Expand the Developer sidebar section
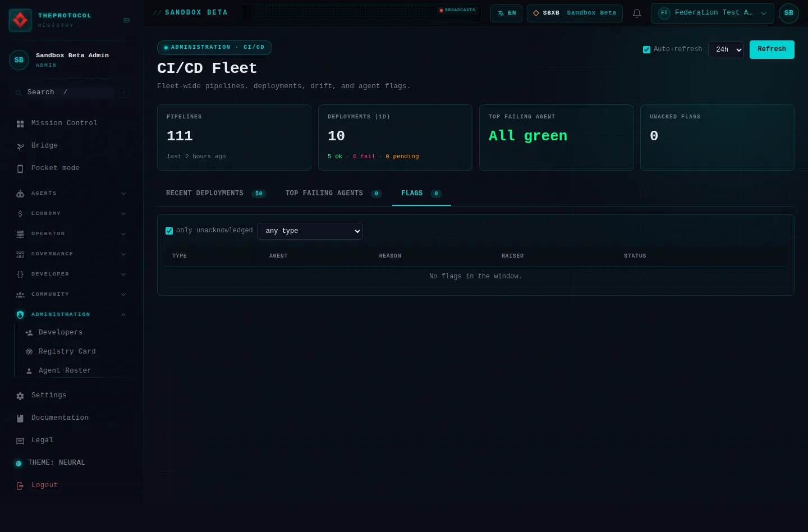 pyautogui.click(x=71, y=274)
